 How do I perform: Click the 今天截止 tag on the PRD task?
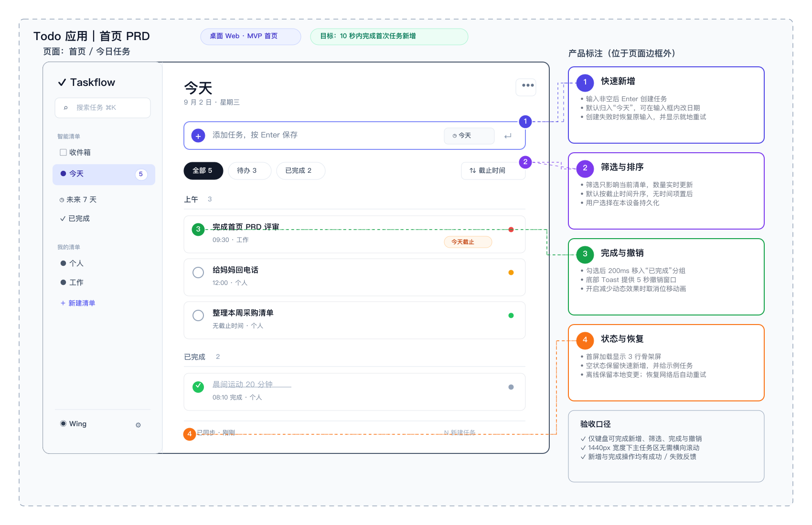pyautogui.click(x=468, y=242)
